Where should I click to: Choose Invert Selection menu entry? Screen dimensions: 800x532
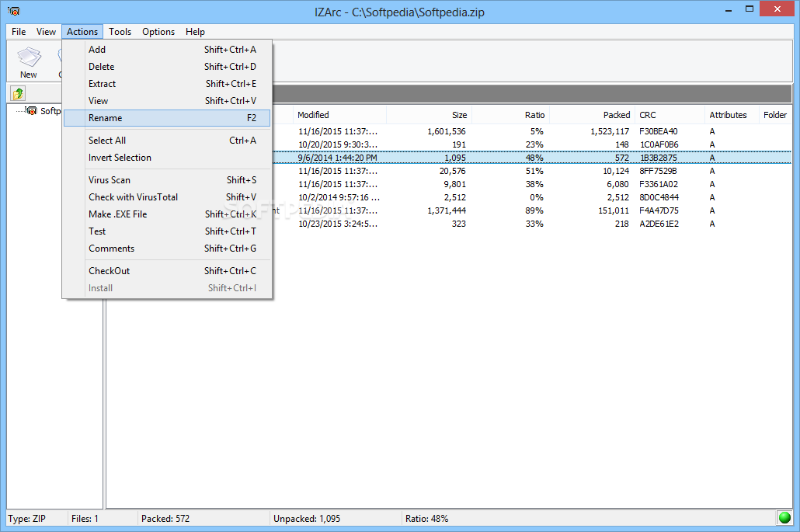pos(167,158)
